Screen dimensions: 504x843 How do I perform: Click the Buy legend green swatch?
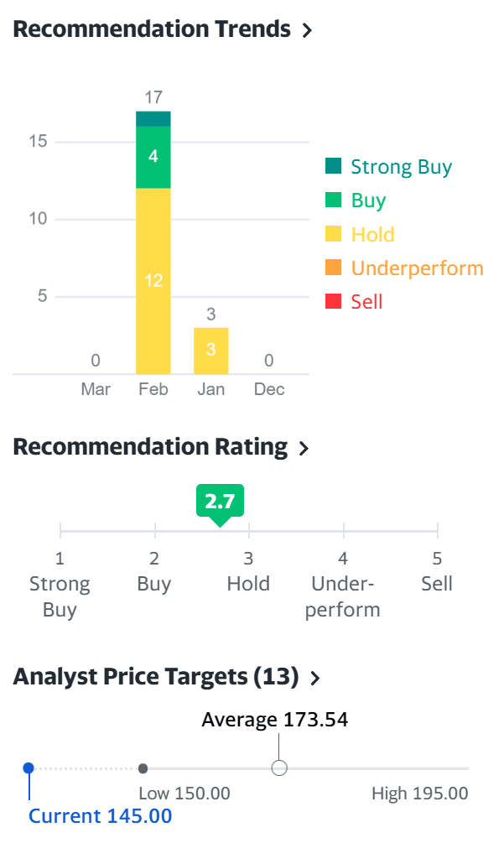coord(334,200)
